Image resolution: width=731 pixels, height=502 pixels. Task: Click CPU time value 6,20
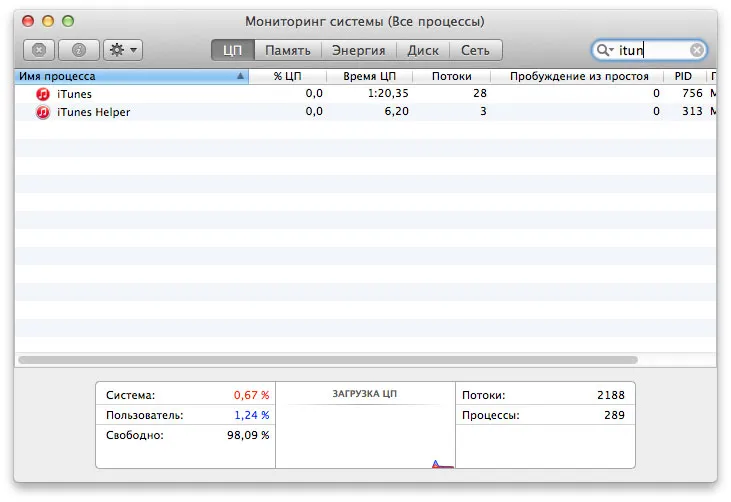[x=396, y=111]
